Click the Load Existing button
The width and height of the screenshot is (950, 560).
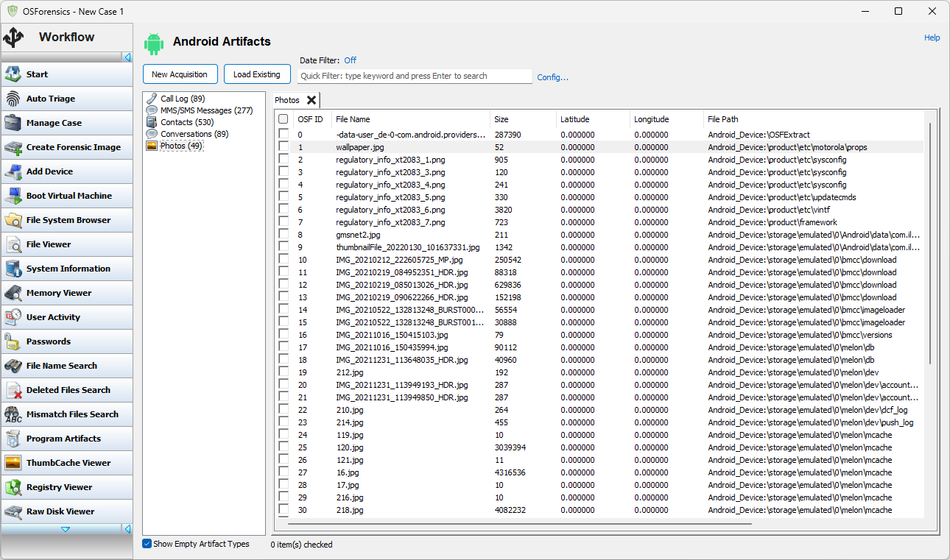pyautogui.click(x=257, y=74)
